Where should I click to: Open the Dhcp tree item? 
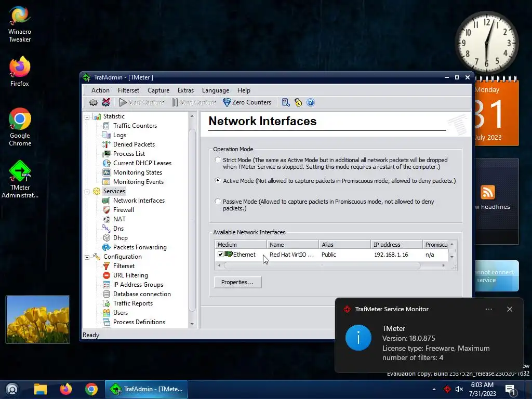pos(120,238)
